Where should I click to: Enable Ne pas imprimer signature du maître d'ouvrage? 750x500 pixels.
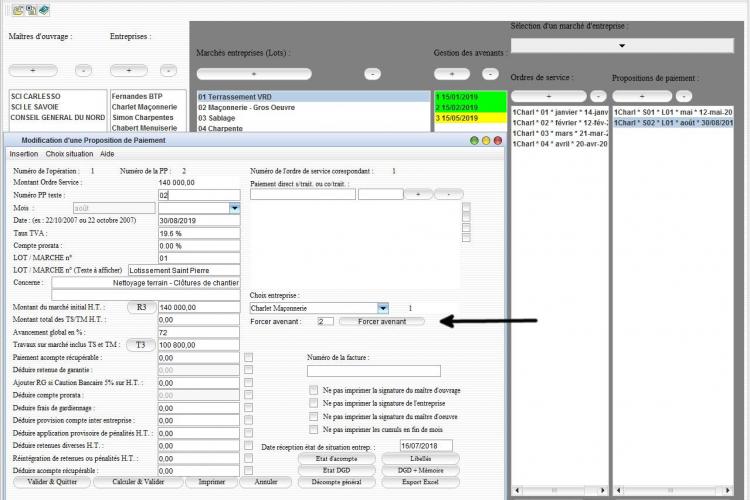[x=314, y=390]
